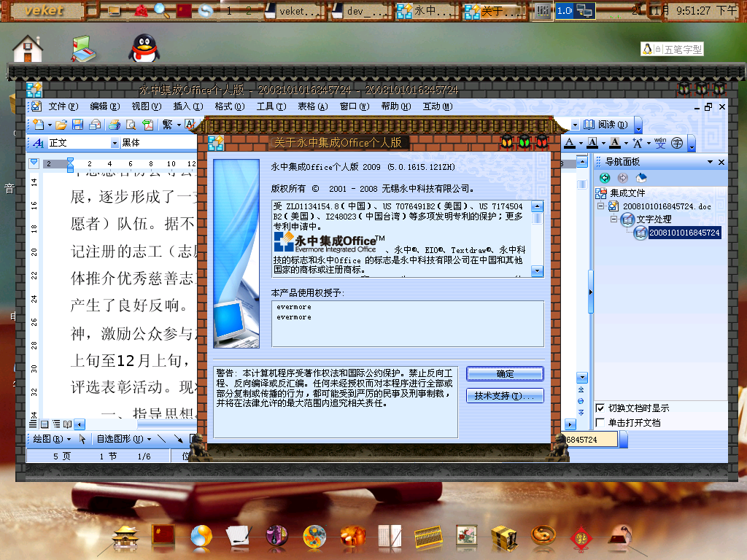Image resolution: width=747 pixels, height=560 pixels.
Task: Click the Export to PDF icon
Action: point(148,125)
